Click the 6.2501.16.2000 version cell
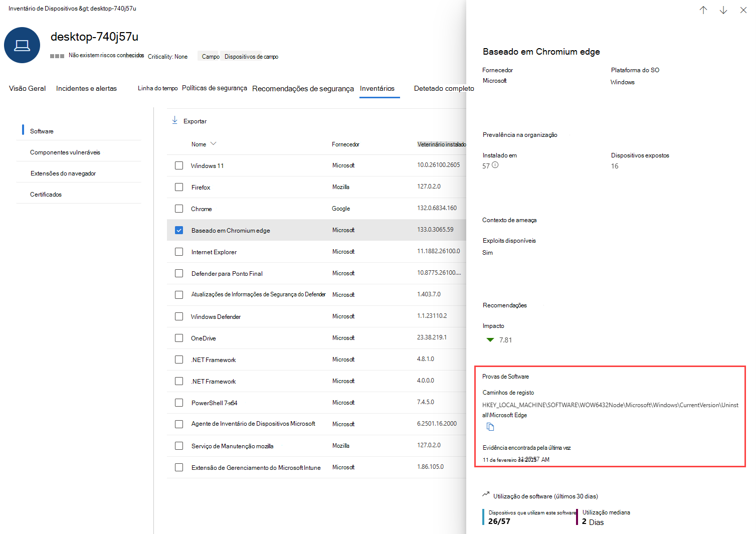The width and height of the screenshot is (756, 534). (437, 424)
